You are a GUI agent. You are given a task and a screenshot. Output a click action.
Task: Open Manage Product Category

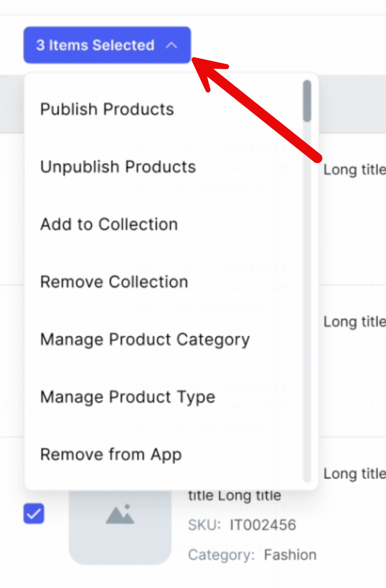tap(145, 340)
